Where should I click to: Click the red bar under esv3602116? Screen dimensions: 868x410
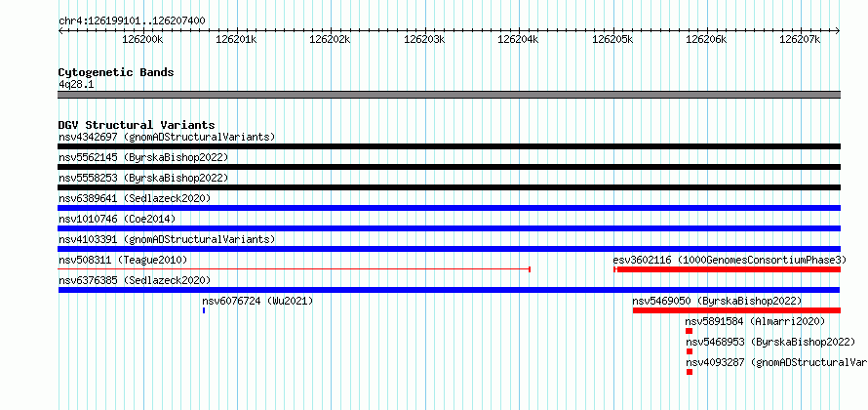(728, 269)
